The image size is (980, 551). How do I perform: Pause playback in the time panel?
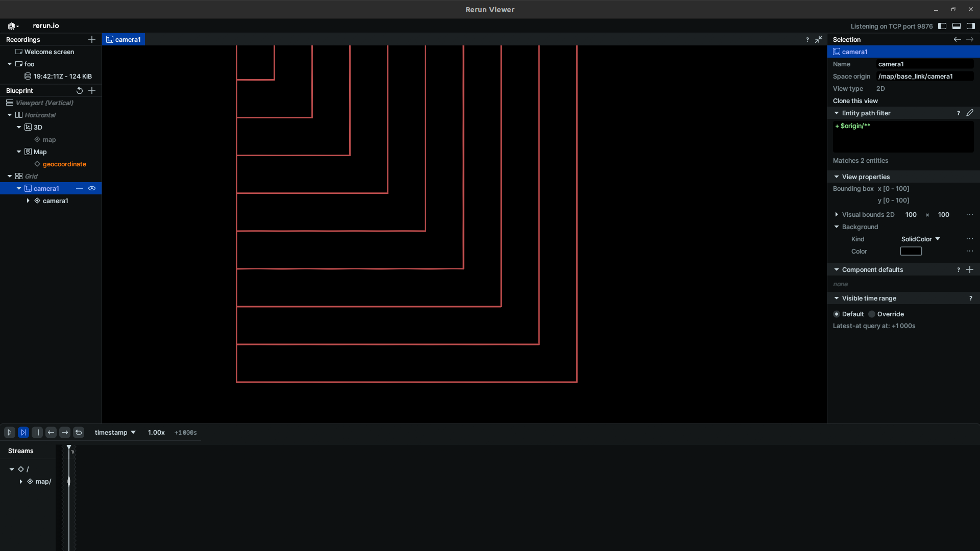(x=37, y=432)
